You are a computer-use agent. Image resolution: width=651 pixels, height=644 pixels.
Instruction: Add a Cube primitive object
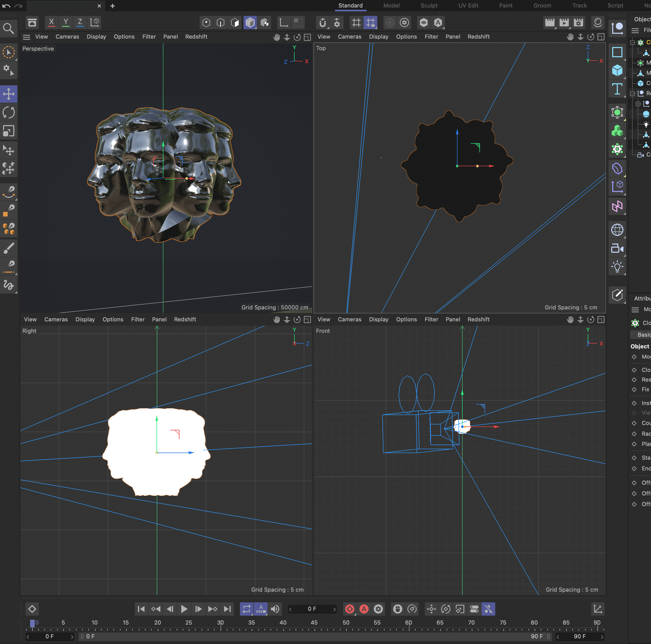coord(617,70)
